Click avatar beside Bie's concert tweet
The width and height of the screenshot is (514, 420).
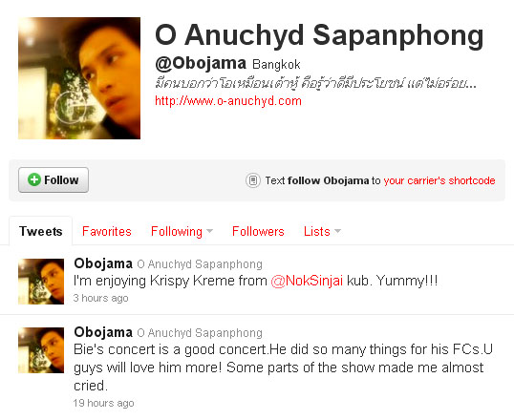(41, 350)
